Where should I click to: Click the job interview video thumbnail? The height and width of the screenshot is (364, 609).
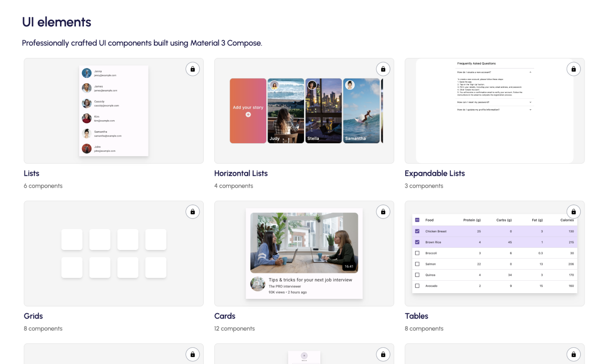coord(304,243)
